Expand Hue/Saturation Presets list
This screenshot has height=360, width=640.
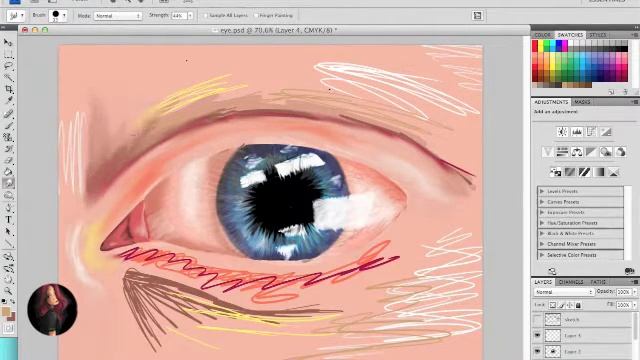542,223
